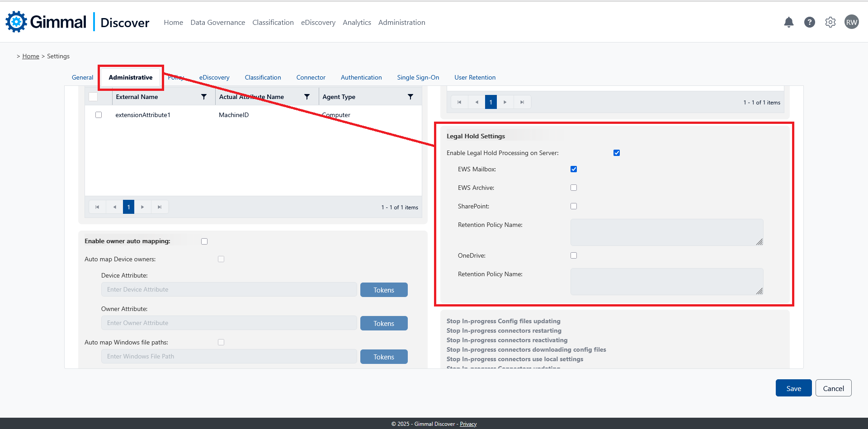Image resolution: width=868 pixels, height=429 pixels.
Task: Click the Save button
Action: click(x=793, y=388)
